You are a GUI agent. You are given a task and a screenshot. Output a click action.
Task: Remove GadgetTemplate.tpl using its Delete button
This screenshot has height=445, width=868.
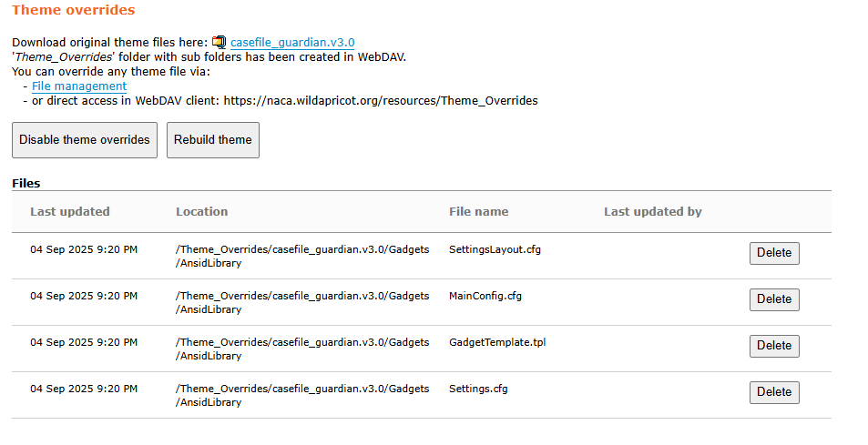[x=773, y=346]
